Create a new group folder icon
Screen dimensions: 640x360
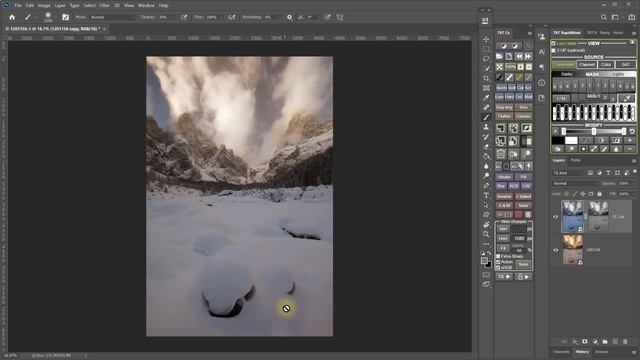605,342
